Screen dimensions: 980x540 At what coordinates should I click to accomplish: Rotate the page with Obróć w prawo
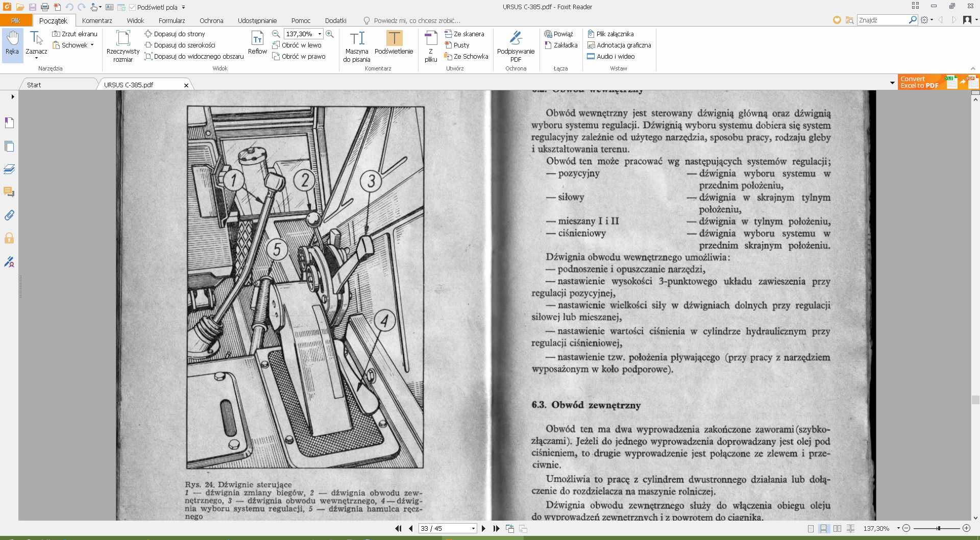point(299,57)
